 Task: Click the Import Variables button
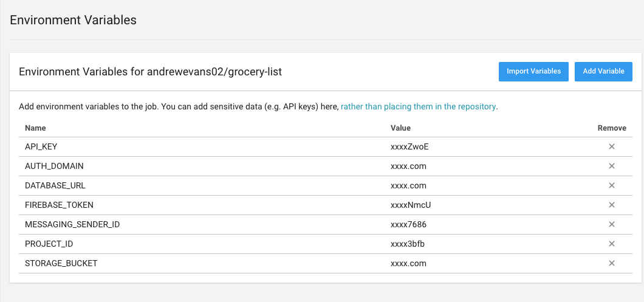tap(533, 71)
